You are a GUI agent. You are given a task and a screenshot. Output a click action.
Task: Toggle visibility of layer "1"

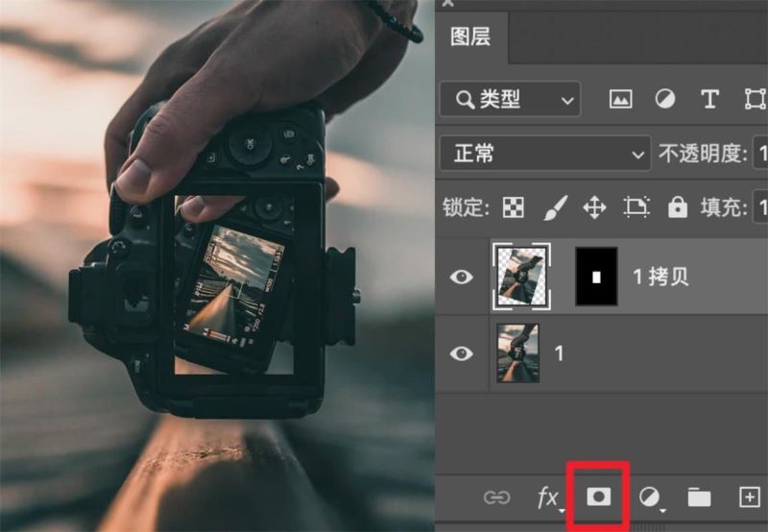click(462, 353)
